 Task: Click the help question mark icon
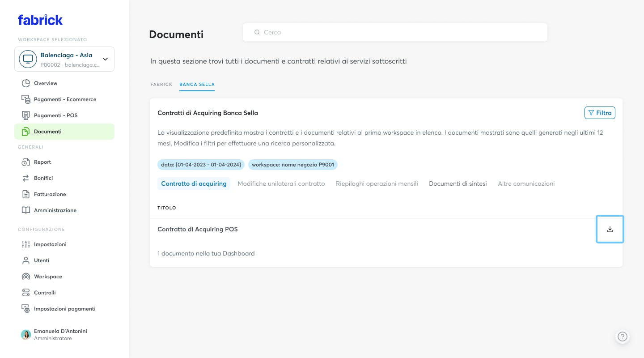click(x=623, y=337)
